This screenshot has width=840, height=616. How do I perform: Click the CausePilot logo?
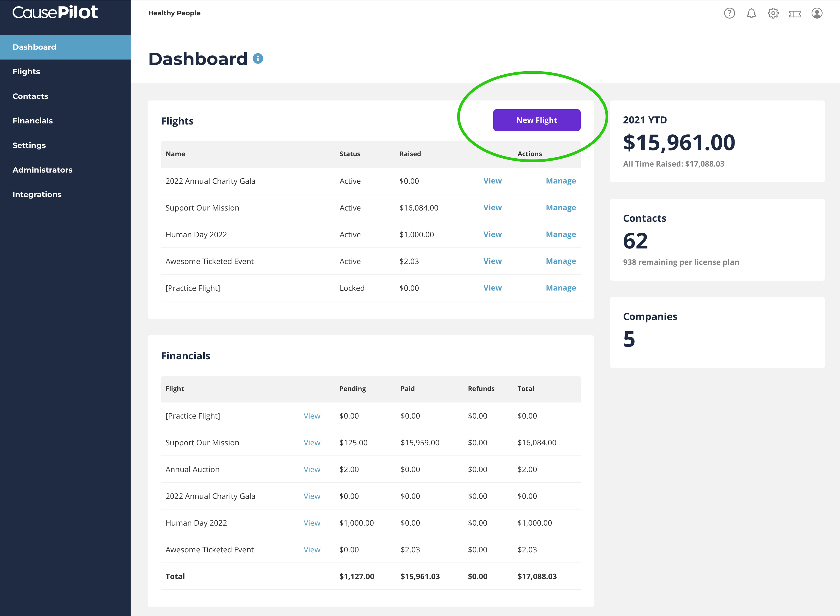pyautogui.click(x=55, y=12)
